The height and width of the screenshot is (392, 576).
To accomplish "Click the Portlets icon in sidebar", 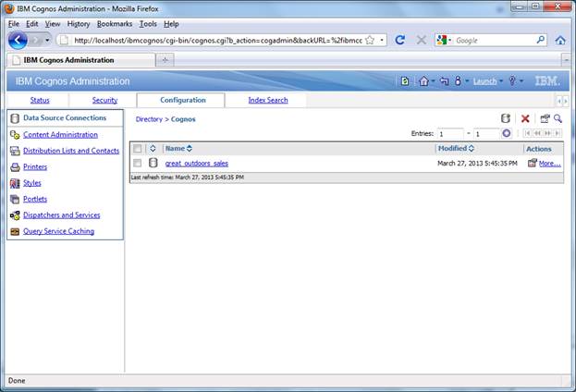I will tap(15, 199).
